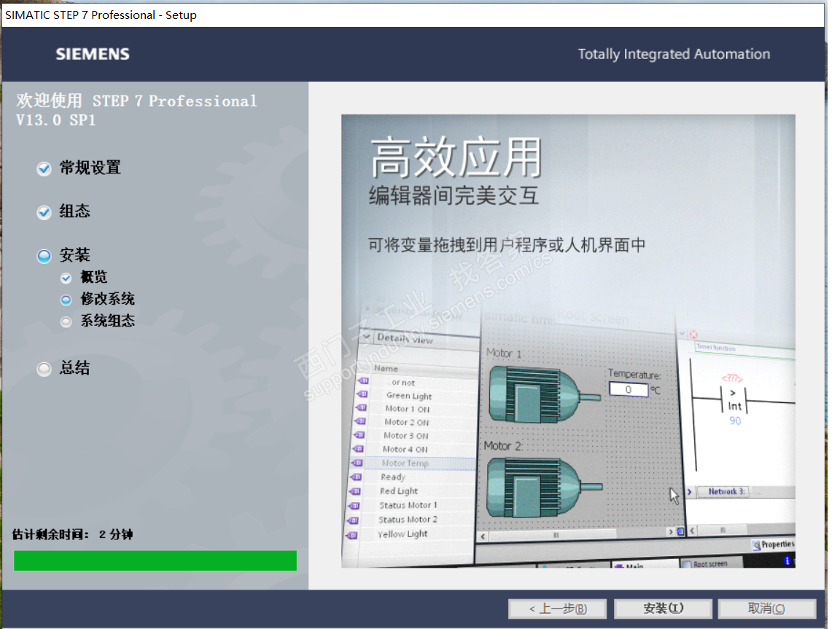This screenshot has height=629, width=840.
Task: Click the SIMATIC STEP 7 Professional - Setup title
Action: [x=101, y=15]
